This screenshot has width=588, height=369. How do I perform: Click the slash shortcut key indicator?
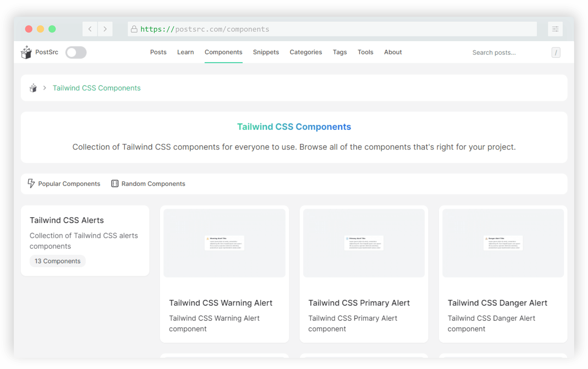pos(556,52)
